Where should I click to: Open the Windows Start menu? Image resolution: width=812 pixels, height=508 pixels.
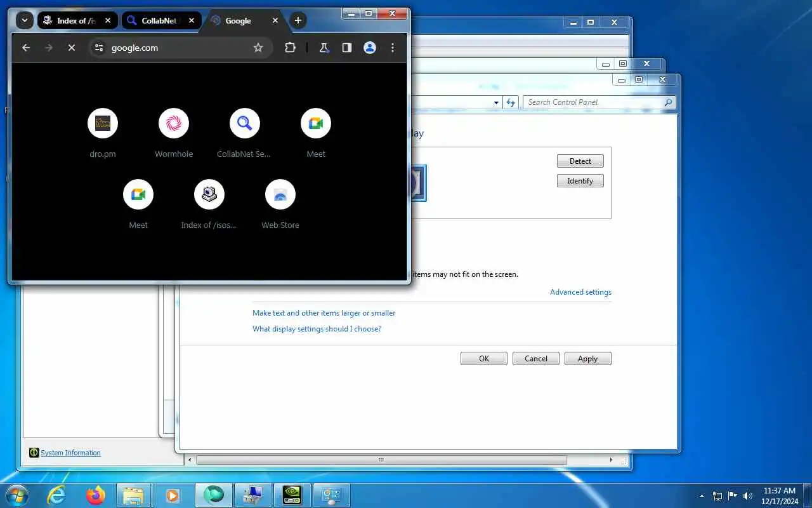click(16, 495)
